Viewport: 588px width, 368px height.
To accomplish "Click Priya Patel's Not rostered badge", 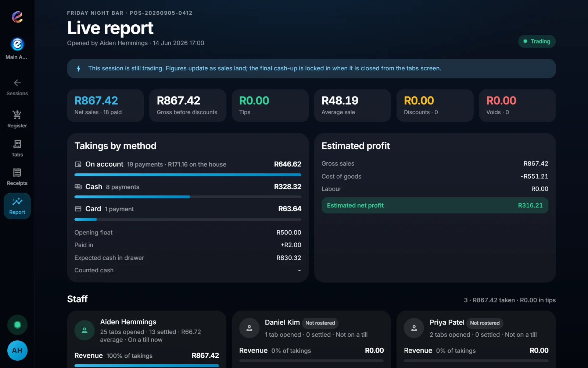I will [485, 323].
